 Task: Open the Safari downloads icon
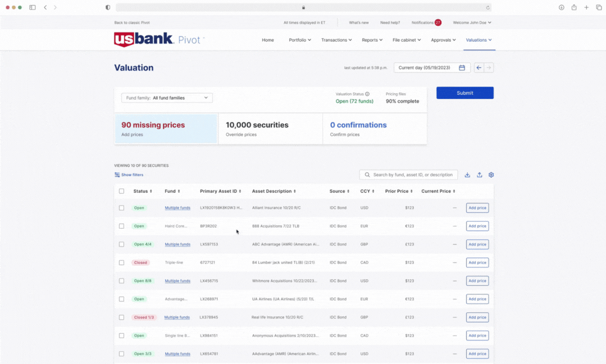pos(561,7)
